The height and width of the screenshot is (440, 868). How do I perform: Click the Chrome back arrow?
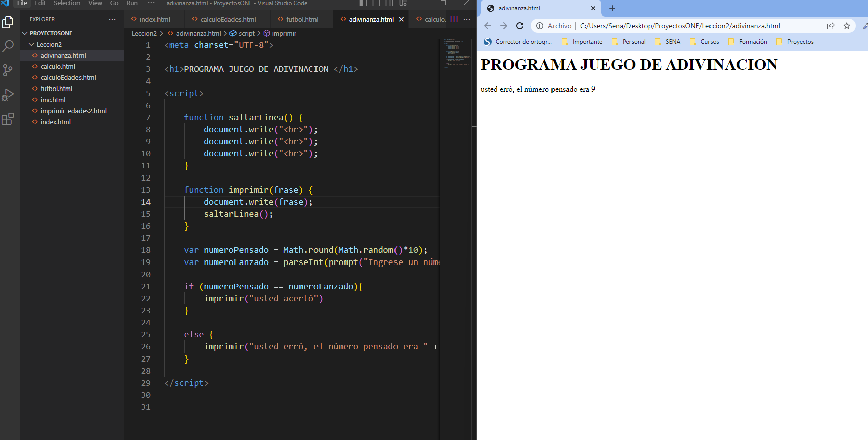487,26
